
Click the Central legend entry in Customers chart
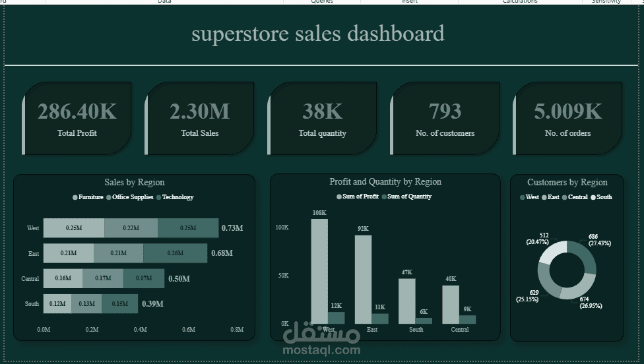pyautogui.click(x=575, y=197)
